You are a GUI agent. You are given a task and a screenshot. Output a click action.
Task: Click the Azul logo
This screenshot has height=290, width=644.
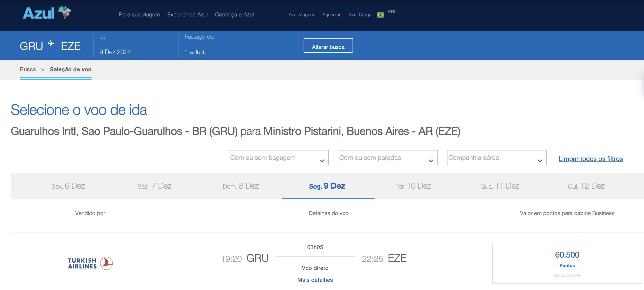point(46,13)
